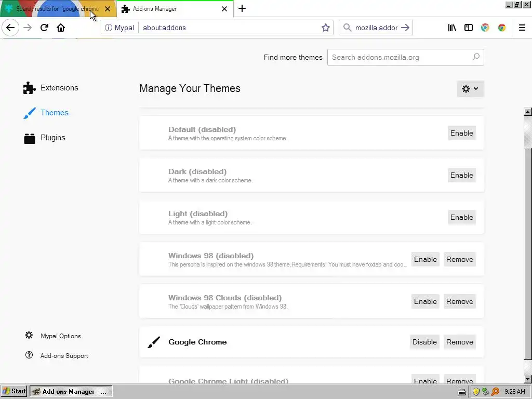
Task: Click the keyboard tray icon
Action: 461,392
